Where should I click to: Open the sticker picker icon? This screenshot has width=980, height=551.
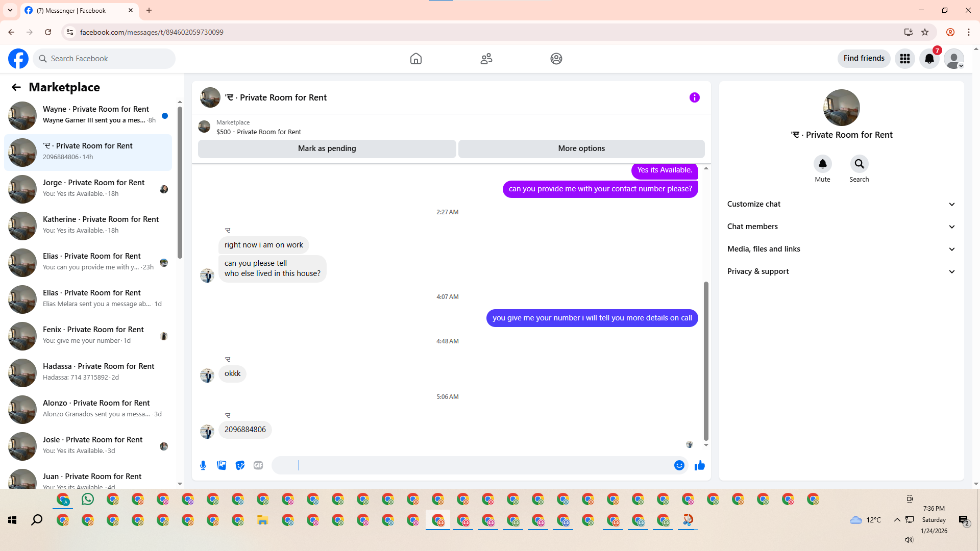point(240,465)
